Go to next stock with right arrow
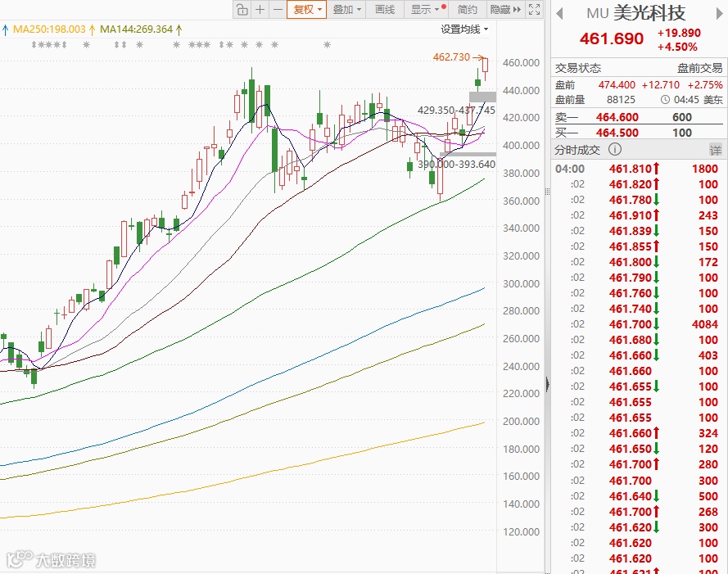728x574 pixels. pyautogui.click(x=720, y=13)
